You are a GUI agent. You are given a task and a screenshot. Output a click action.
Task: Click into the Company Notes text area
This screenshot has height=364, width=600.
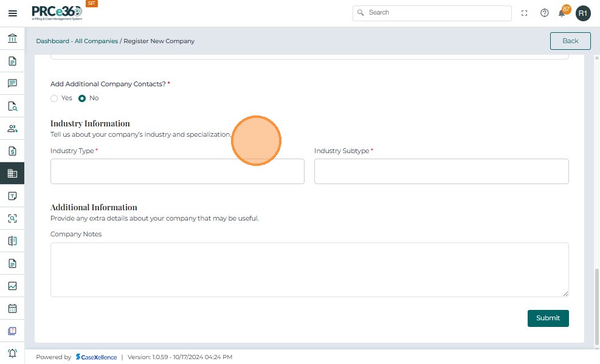click(309, 269)
